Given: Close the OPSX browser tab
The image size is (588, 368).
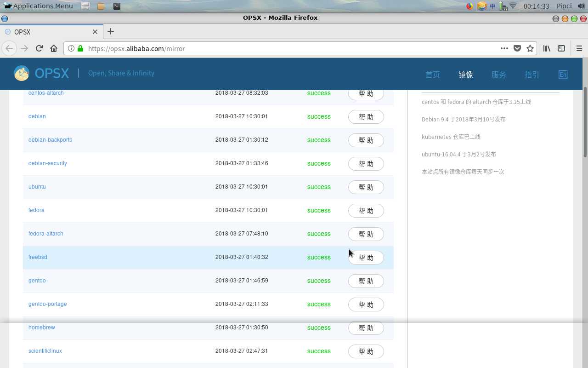Looking at the screenshot, I should click(95, 32).
